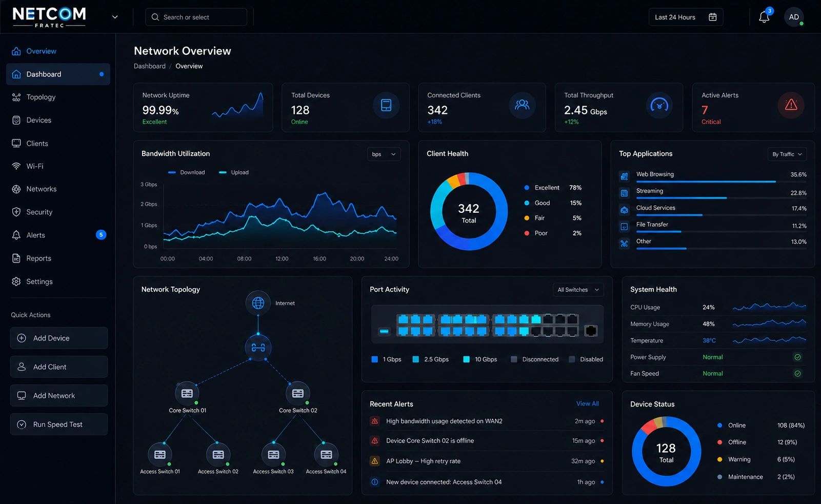Select the Core Switch 01 node
Viewport: 821px width, 504px height.
click(x=187, y=393)
